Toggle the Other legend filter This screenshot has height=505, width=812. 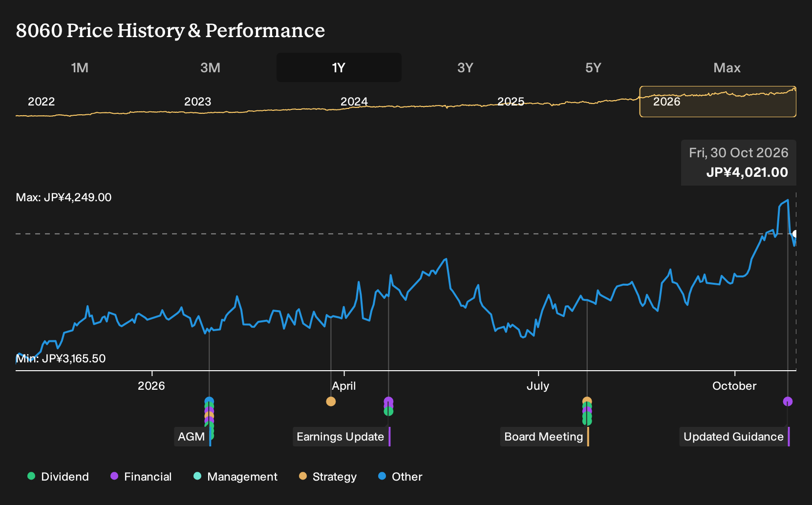pyautogui.click(x=400, y=477)
